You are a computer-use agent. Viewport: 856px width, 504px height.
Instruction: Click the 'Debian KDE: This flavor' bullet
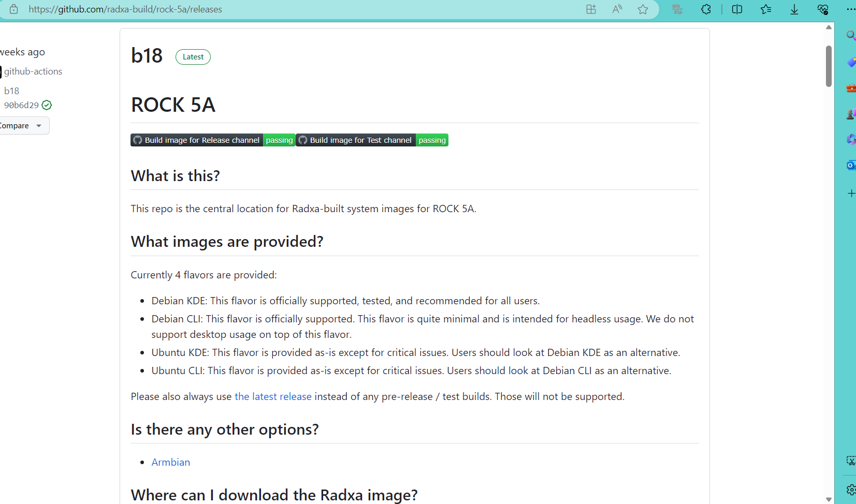[345, 301]
